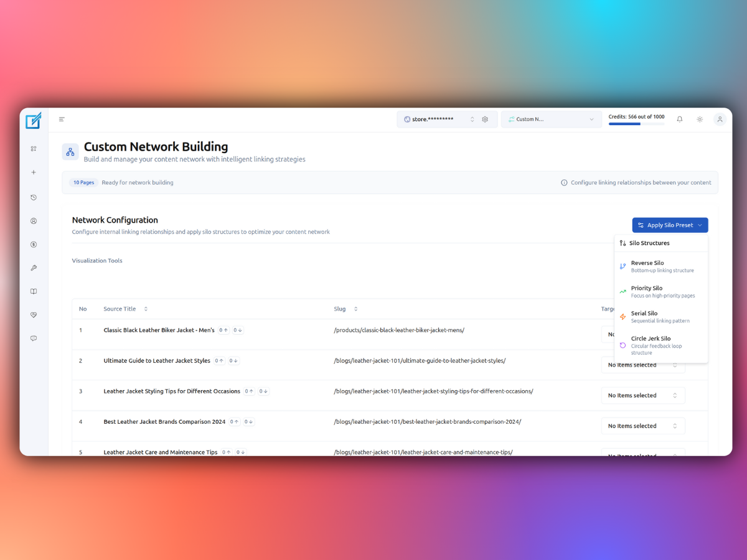Click outbound 0 badge for Brands Comparison 2024 row

[248, 422]
